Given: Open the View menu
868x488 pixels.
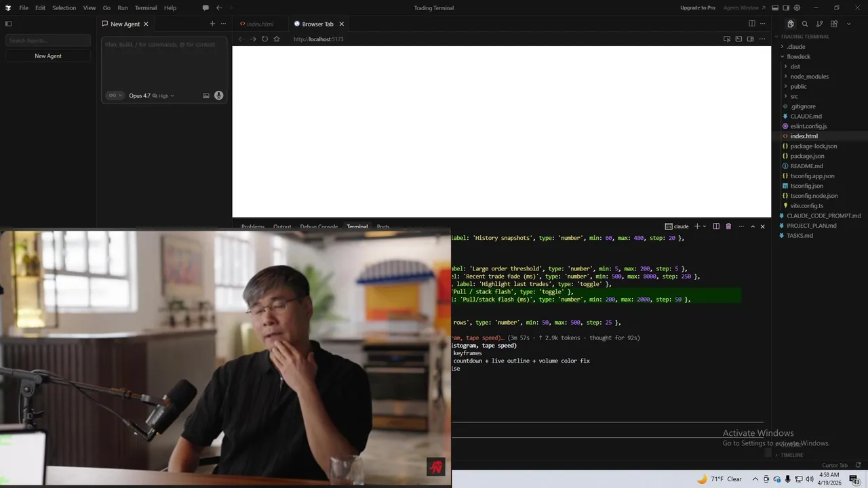Looking at the screenshot, I should [90, 7].
